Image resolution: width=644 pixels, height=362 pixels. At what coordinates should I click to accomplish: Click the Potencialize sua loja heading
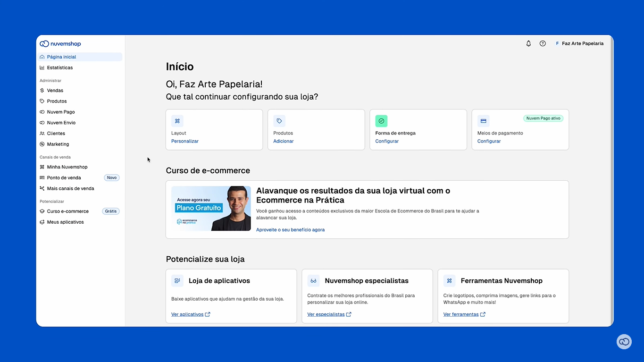[x=205, y=259]
